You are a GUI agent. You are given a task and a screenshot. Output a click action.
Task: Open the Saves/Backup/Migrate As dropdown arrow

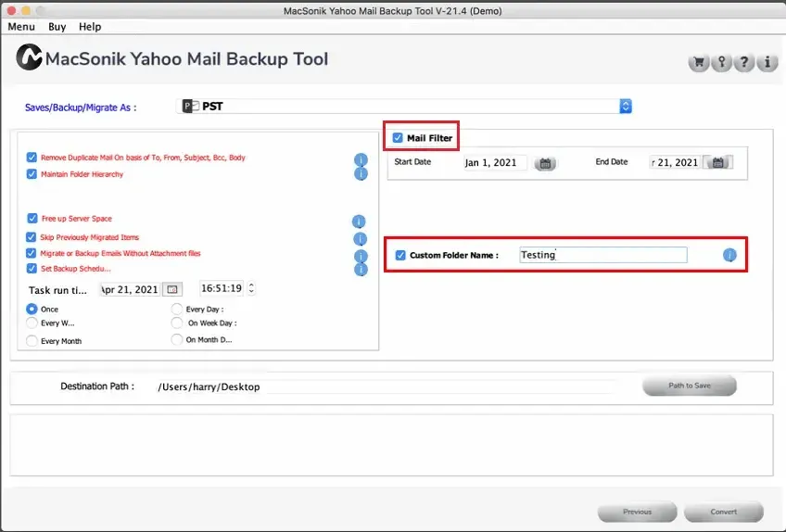[625, 106]
